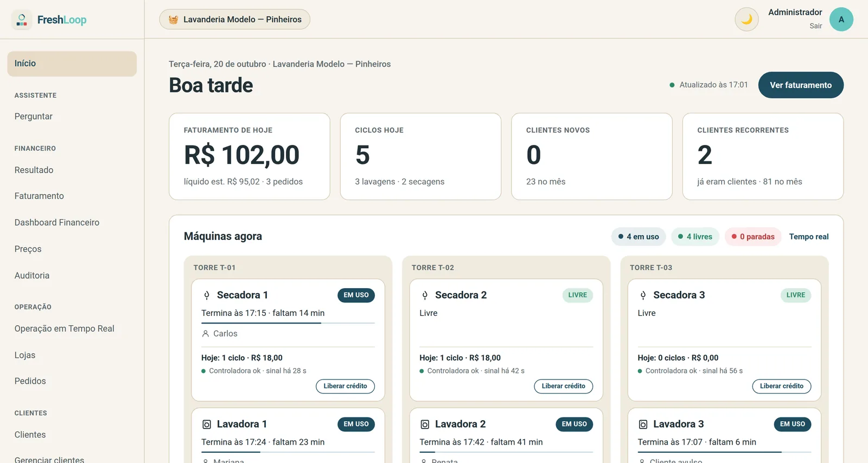Click the Ciclos hoje card
Viewport: 868px width, 463px height.
coord(420,156)
